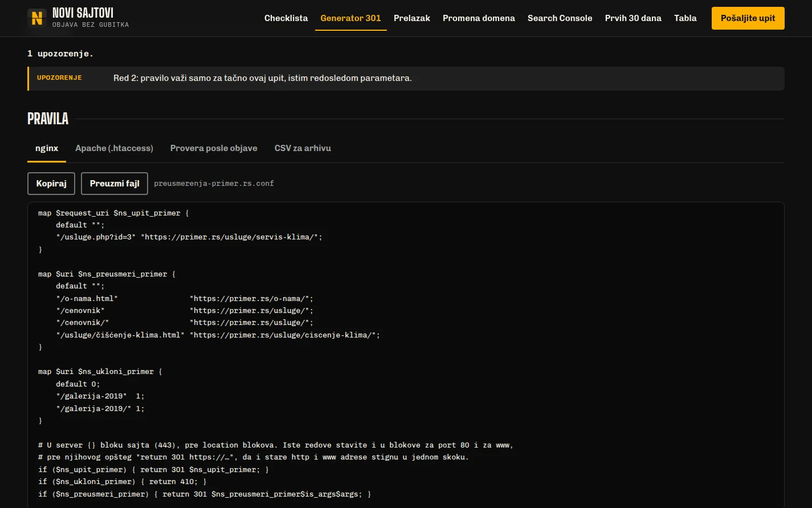Open the Checklista nav item
This screenshot has height=508, width=812.
[286, 18]
